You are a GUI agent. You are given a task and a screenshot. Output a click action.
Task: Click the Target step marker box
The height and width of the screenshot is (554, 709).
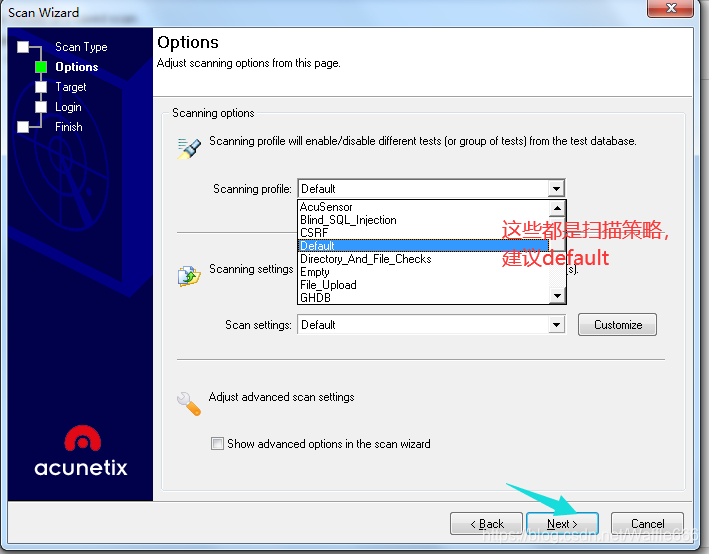(41, 87)
